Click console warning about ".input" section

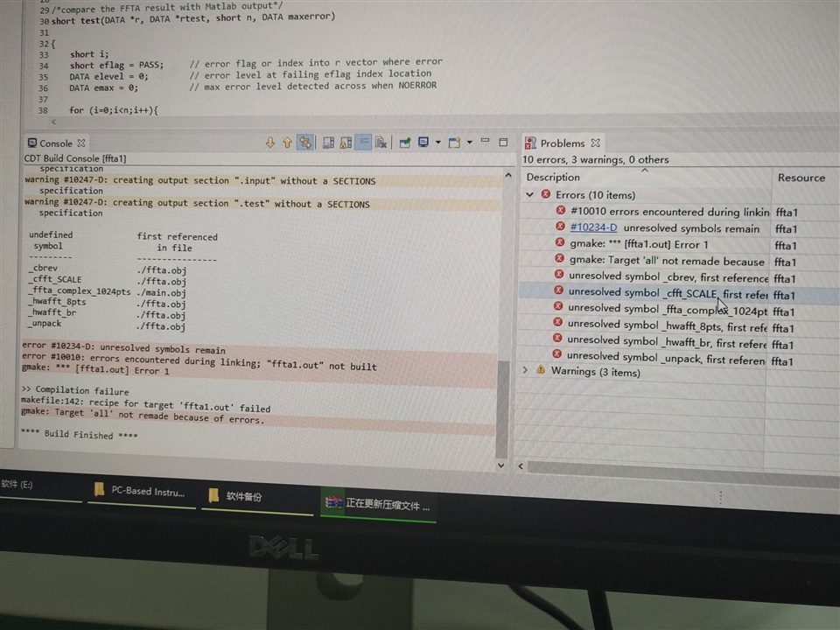coord(200,181)
